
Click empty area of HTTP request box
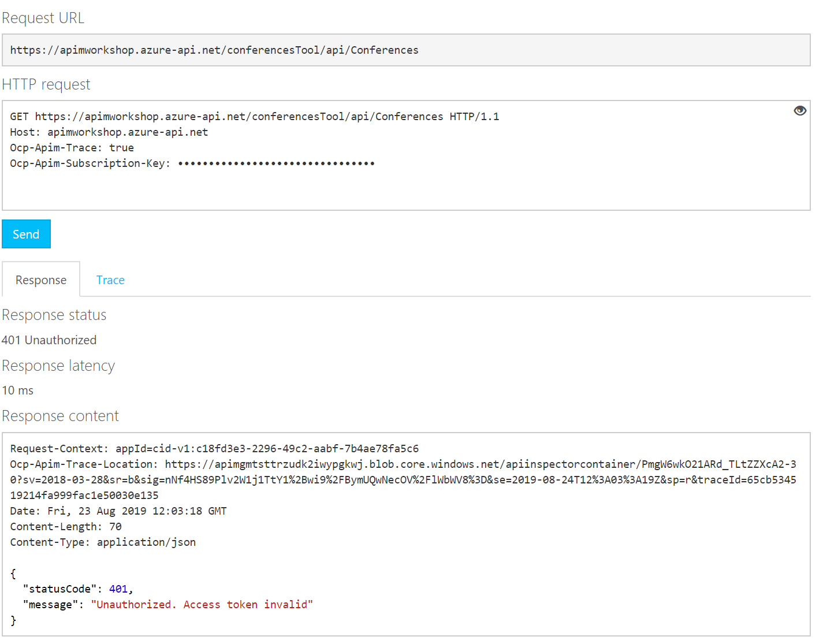point(404,191)
